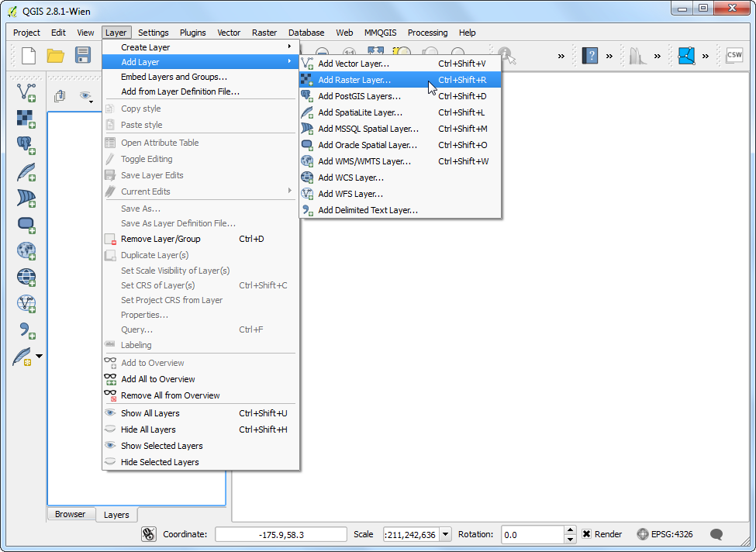Open New Shapefile Layer dropdown arrow in sidebar

(39, 357)
